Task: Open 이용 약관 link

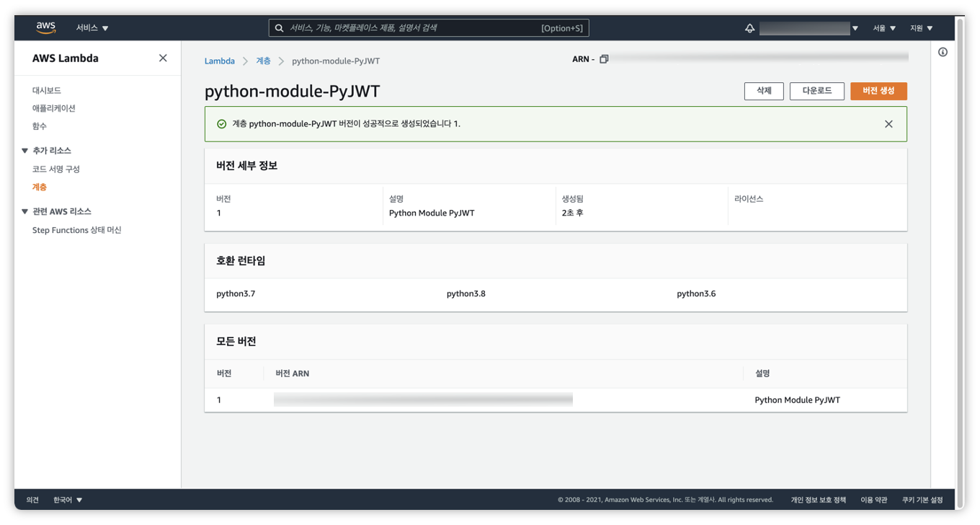Action: click(874, 500)
